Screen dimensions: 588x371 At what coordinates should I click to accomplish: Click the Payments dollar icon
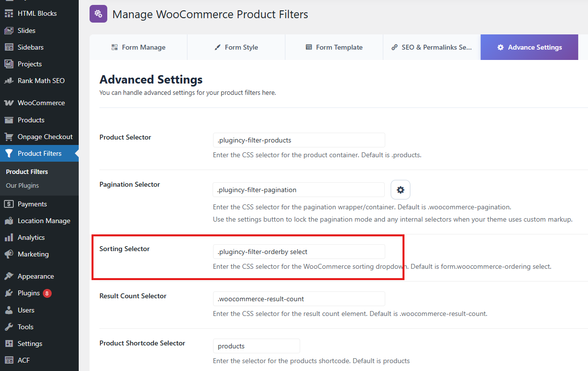(x=9, y=204)
